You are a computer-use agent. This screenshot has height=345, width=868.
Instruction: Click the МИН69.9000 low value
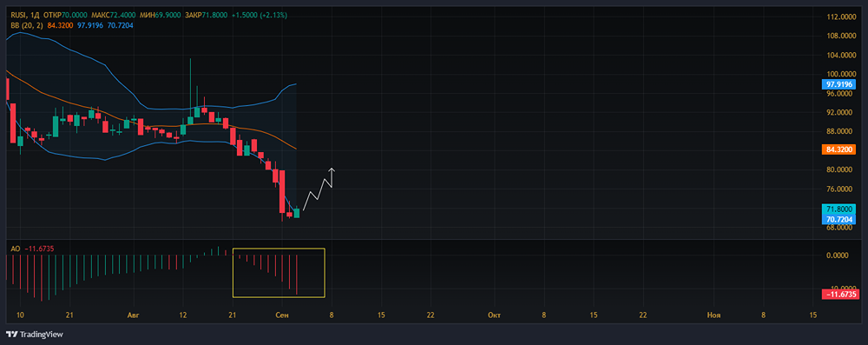point(161,16)
